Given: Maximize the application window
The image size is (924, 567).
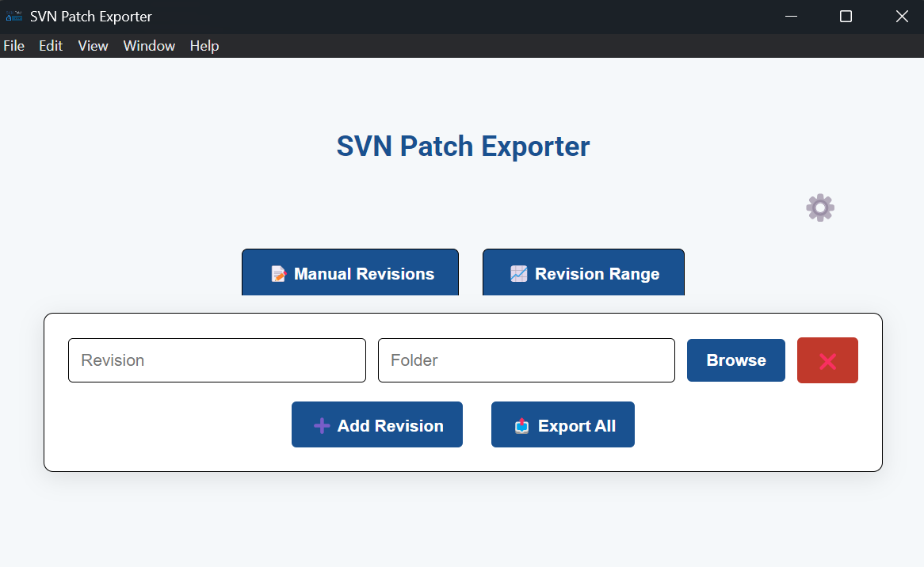Looking at the screenshot, I should click(x=846, y=17).
